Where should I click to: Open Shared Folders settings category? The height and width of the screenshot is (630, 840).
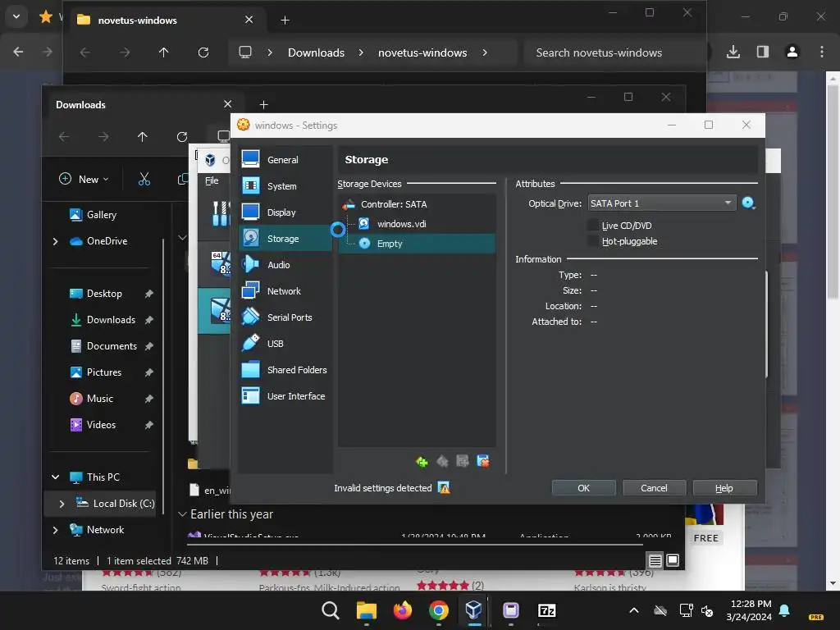pos(285,370)
